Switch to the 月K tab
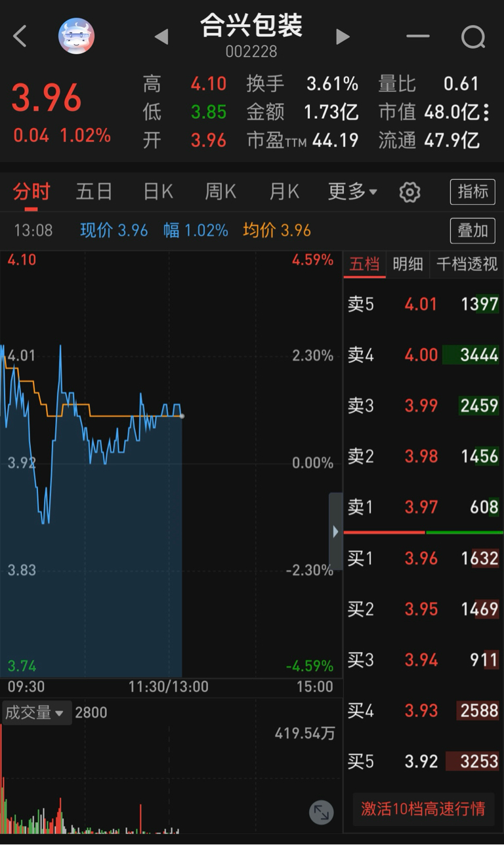This screenshot has height=845, width=504. [x=284, y=192]
